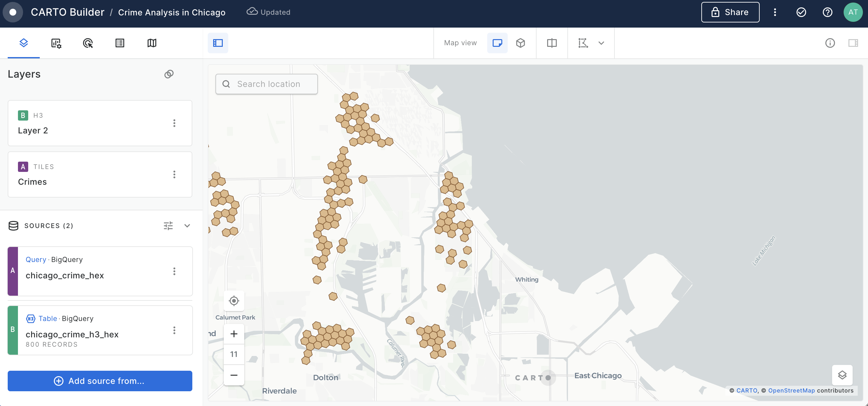
Task: Focus the Search location field
Action: (x=267, y=84)
